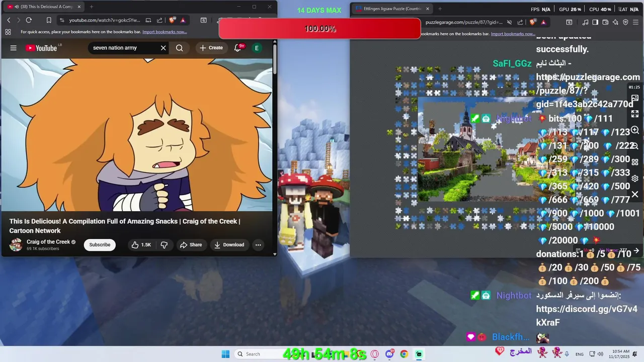The image size is (644, 362).
Task: Click the YouTube address bar URL
Action: coord(105,20)
